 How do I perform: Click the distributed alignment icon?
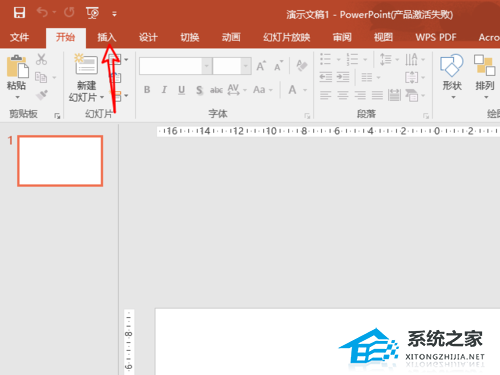pyautogui.click(x=394, y=96)
